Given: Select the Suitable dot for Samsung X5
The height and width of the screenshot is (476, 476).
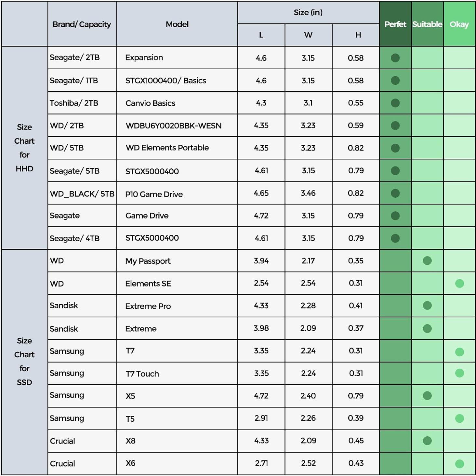Looking at the screenshot, I should pos(427,396).
